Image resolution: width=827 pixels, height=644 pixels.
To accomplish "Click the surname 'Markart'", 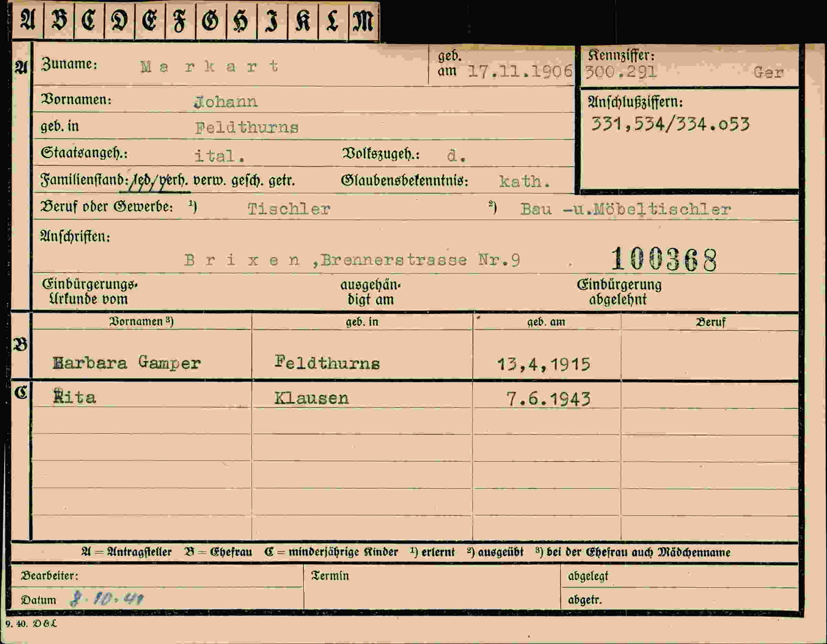I will click(x=210, y=67).
